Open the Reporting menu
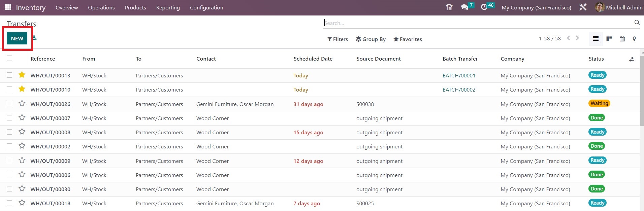The image size is (644, 211). coord(168,7)
